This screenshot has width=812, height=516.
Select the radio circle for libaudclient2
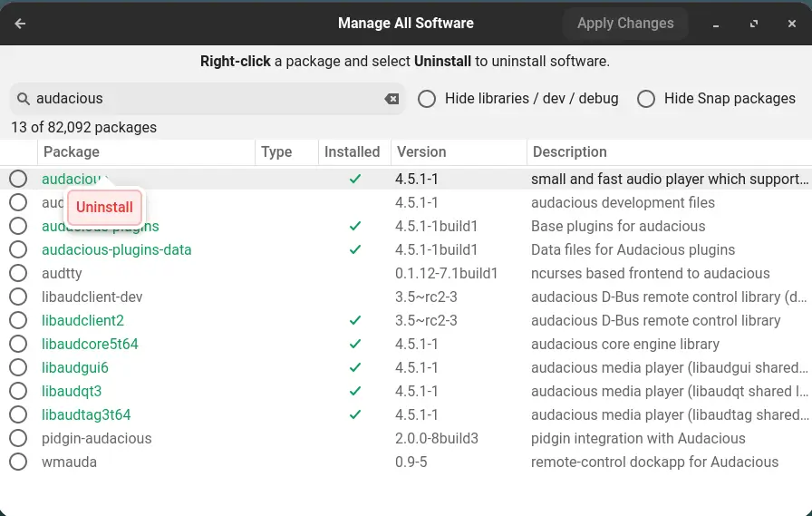coord(18,320)
